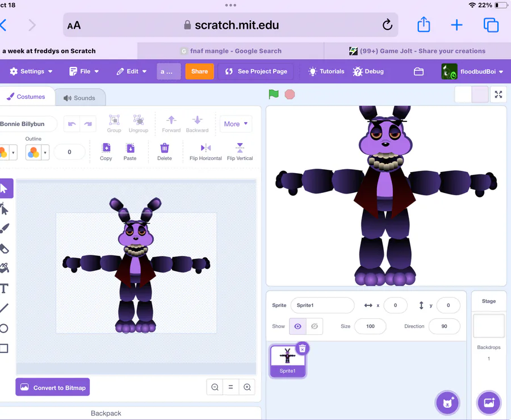Select the Fill bucket tool
Viewport: 511px width, 420px height.
click(x=4, y=268)
